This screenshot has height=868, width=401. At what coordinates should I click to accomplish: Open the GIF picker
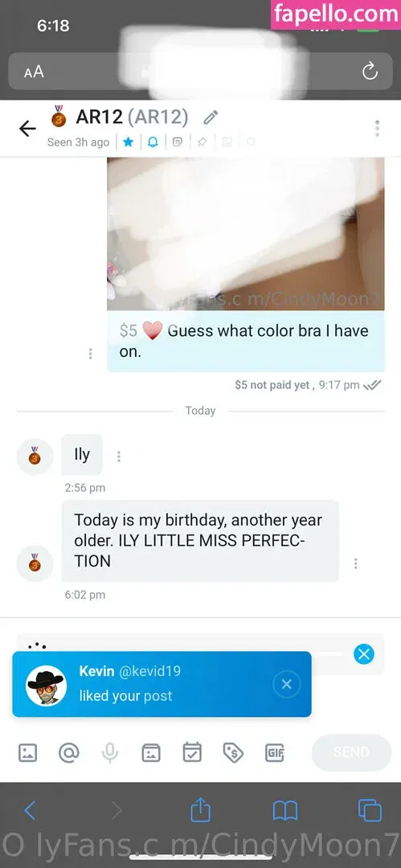click(275, 752)
